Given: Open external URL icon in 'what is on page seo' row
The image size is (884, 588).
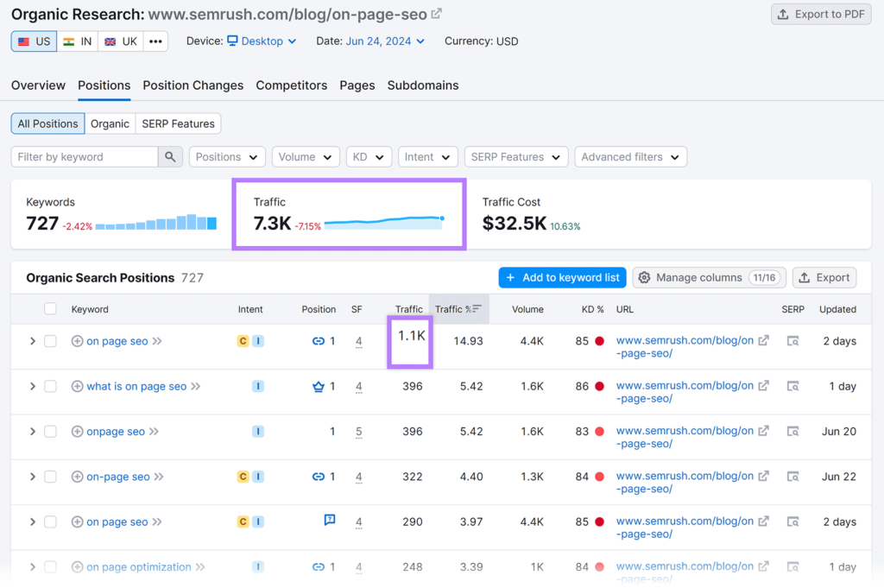Looking at the screenshot, I should click(x=763, y=386).
